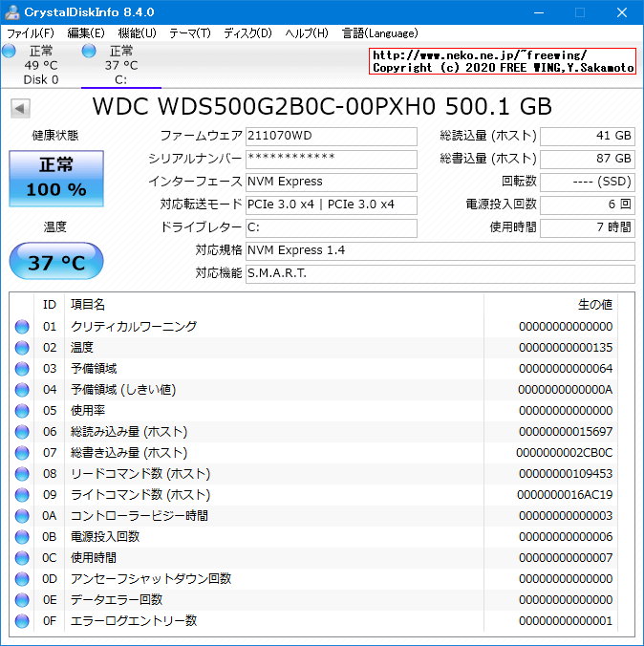Click status orb for 予備領域 (しきい値) row
Viewport: 644px width, 646px height.
pyautogui.click(x=22, y=390)
